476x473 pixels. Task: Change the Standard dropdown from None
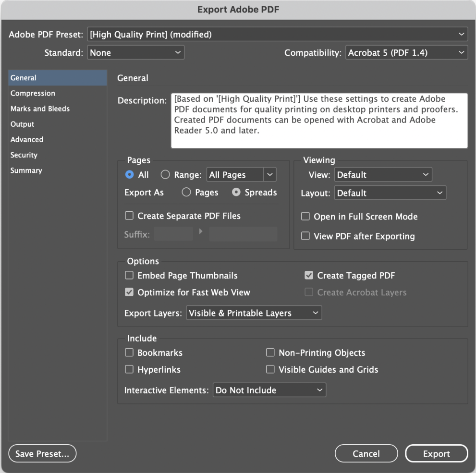pos(136,52)
